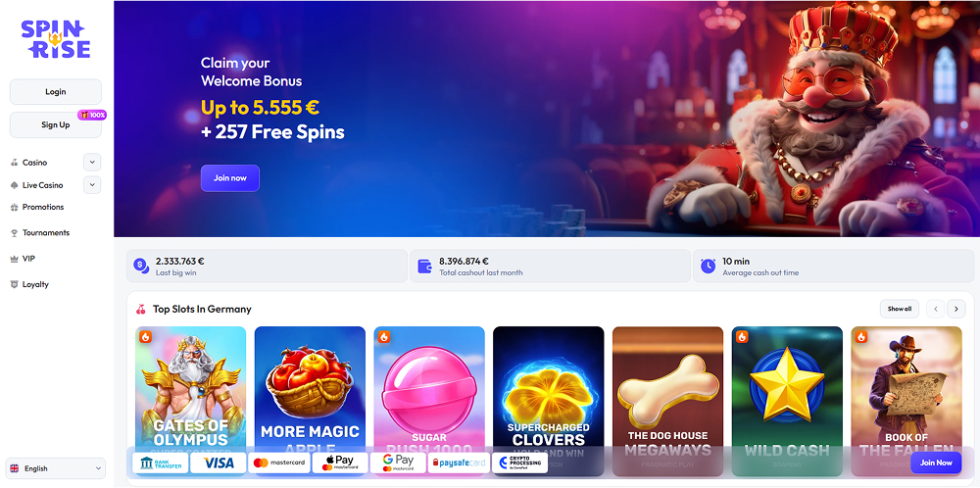
Task: Click the Mastercard payment icon
Action: coord(279,463)
